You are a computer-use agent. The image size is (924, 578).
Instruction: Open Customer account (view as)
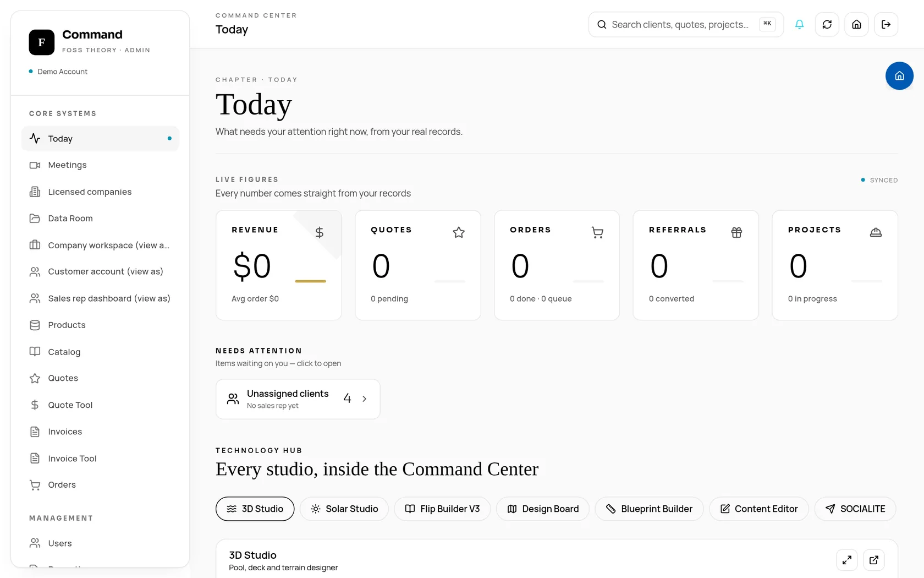click(x=100, y=271)
